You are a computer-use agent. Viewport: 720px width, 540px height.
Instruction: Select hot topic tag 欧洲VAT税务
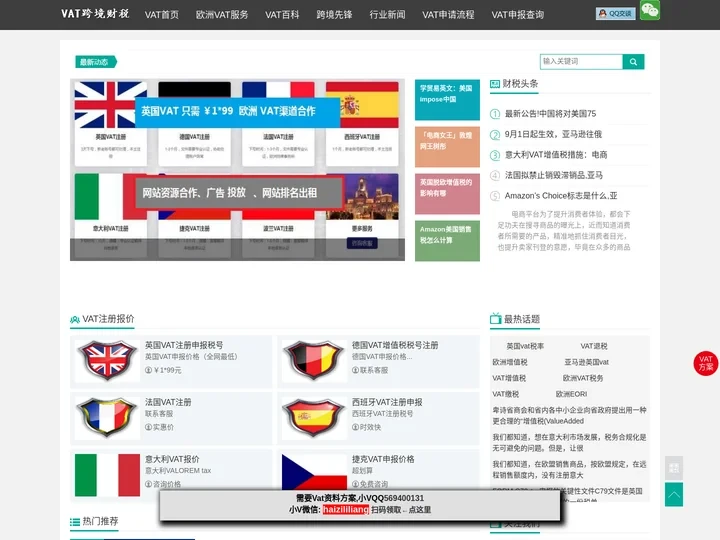point(583,378)
